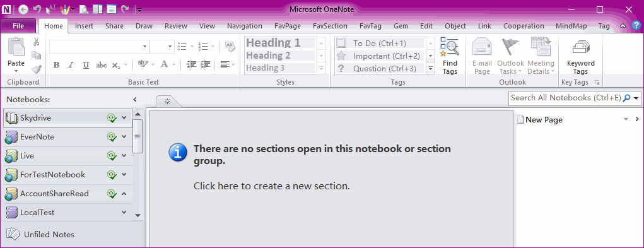Click the Undo icon in quick access toolbar
Image resolution: width=644 pixels, height=248 pixels.
[37, 9]
